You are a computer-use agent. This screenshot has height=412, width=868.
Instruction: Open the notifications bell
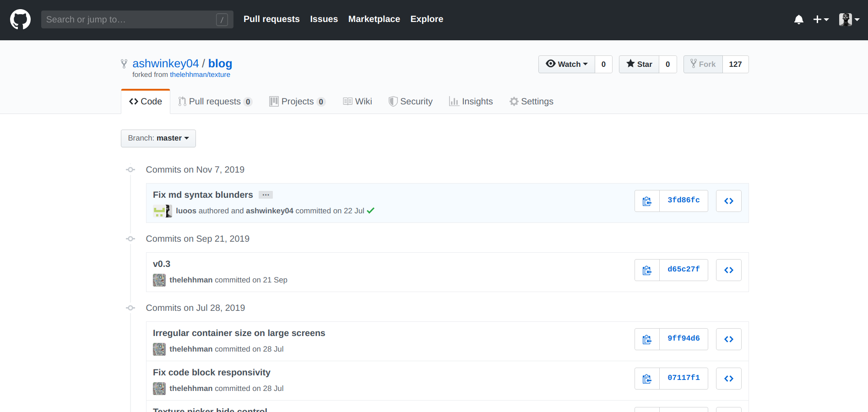pos(799,19)
